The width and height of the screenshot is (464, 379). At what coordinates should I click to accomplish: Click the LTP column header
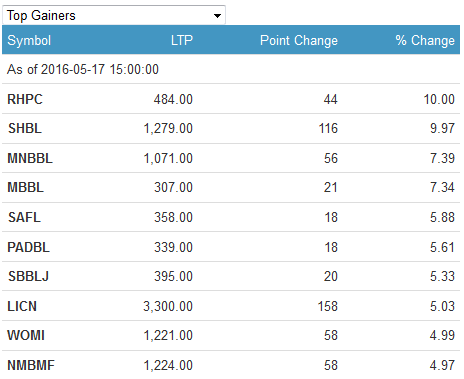[182, 40]
